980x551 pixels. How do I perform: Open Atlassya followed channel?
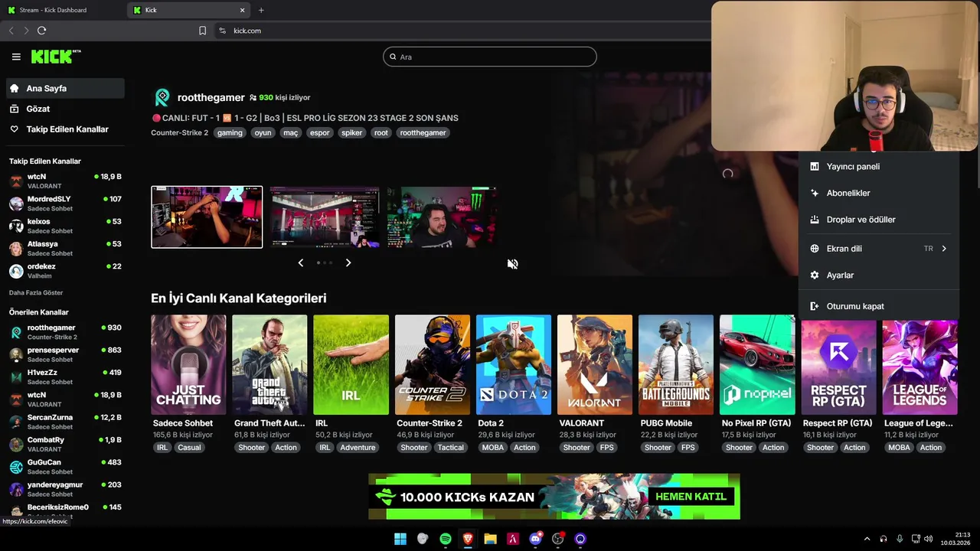[65, 248]
